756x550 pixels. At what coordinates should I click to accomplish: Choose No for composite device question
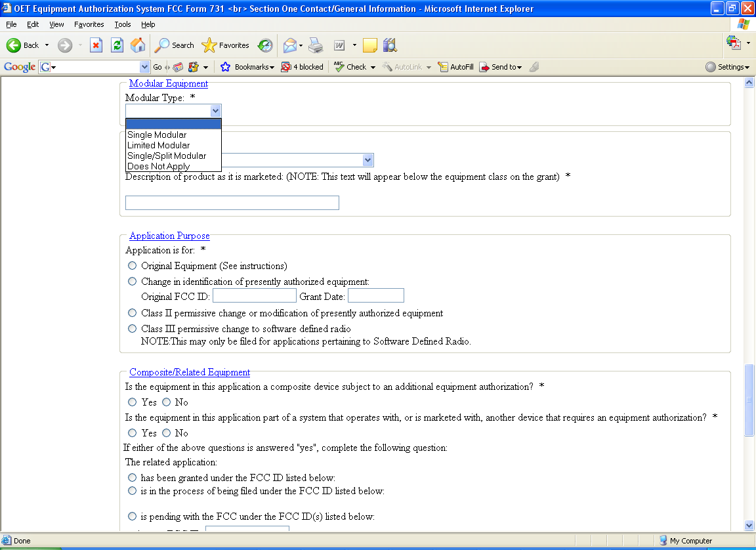pyautogui.click(x=166, y=402)
